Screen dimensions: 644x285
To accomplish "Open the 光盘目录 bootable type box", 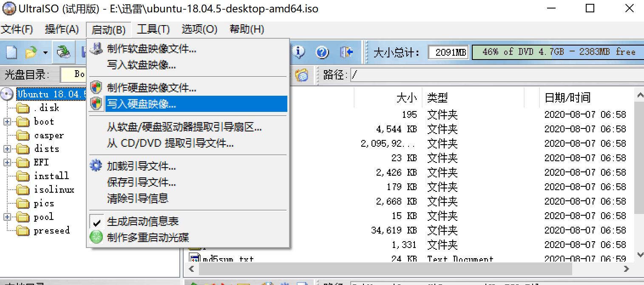I will (74, 74).
